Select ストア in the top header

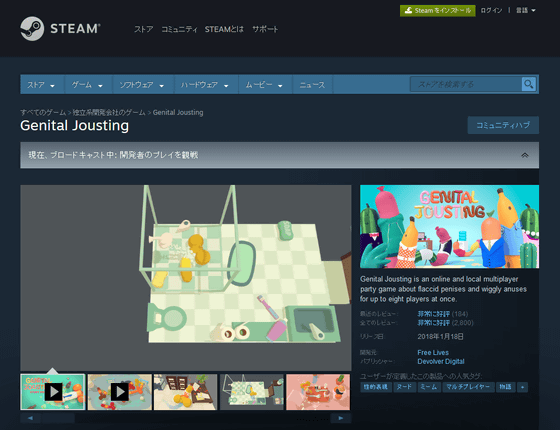point(144,29)
